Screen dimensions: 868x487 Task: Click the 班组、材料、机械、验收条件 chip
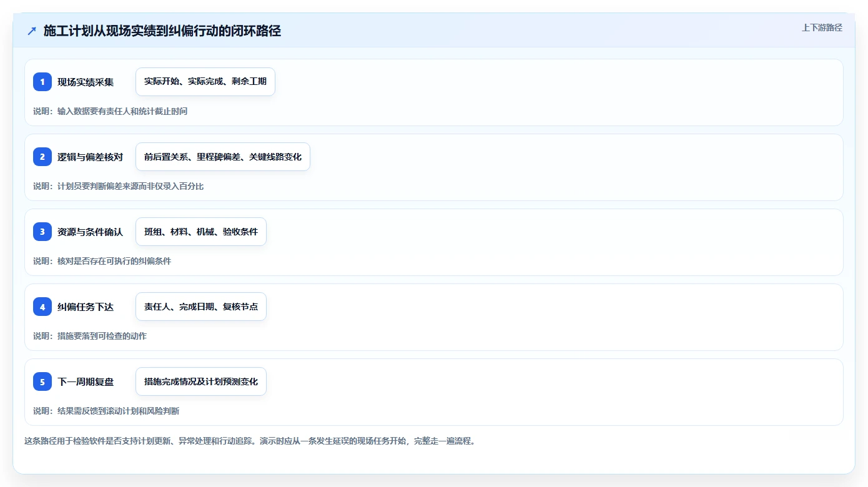[201, 232]
